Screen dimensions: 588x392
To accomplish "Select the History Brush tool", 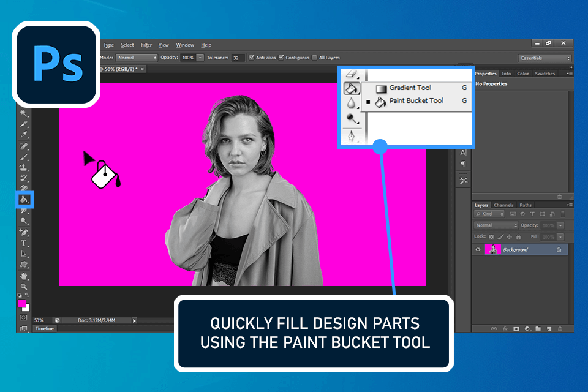I will [24, 178].
